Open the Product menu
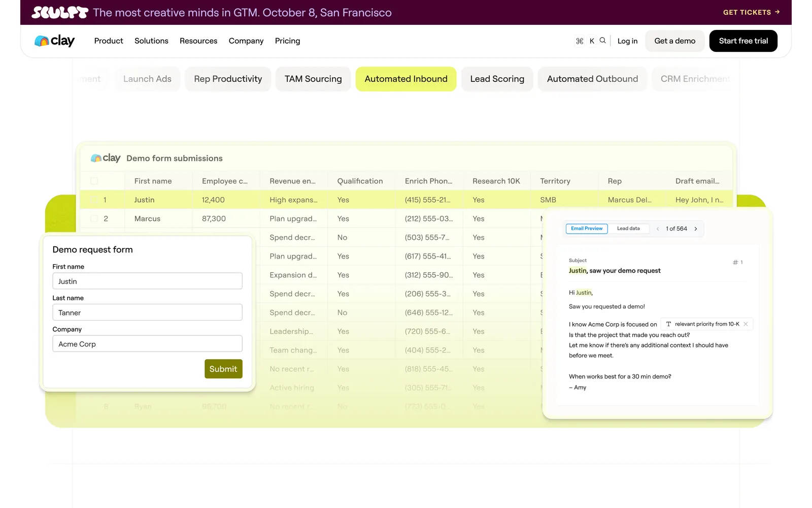Image resolution: width=812 pixels, height=508 pixels. (x=109, y=41)
